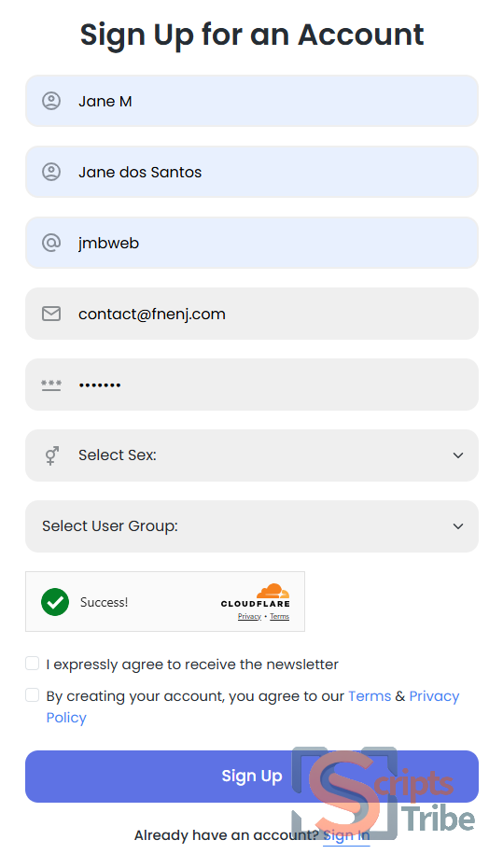Click the envelope icon in the email field
The width and height of the screenshot is (503, 868).
coord(51,314)
